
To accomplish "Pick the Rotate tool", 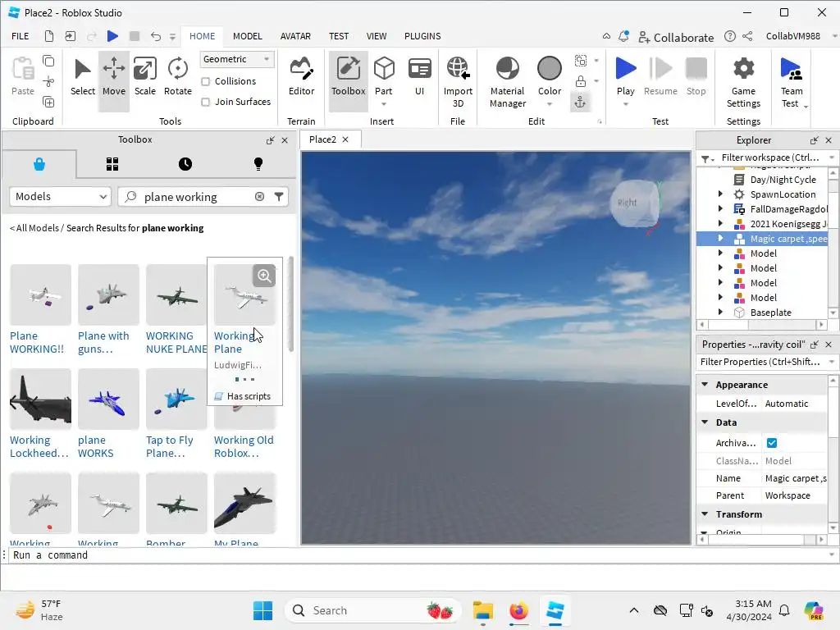I will coord(178,78).
